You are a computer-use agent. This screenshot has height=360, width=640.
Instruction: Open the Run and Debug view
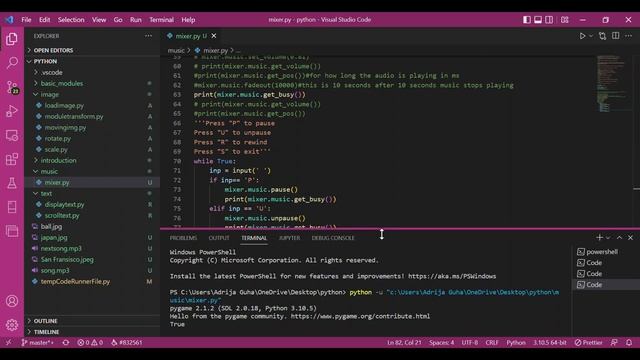pyautogui.click(x=12, y=111)
